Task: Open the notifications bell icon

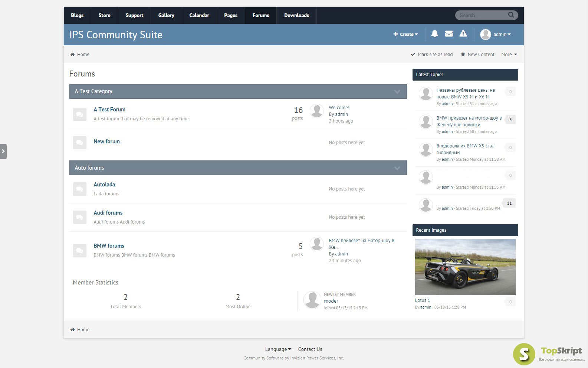Action: point(434,34)
